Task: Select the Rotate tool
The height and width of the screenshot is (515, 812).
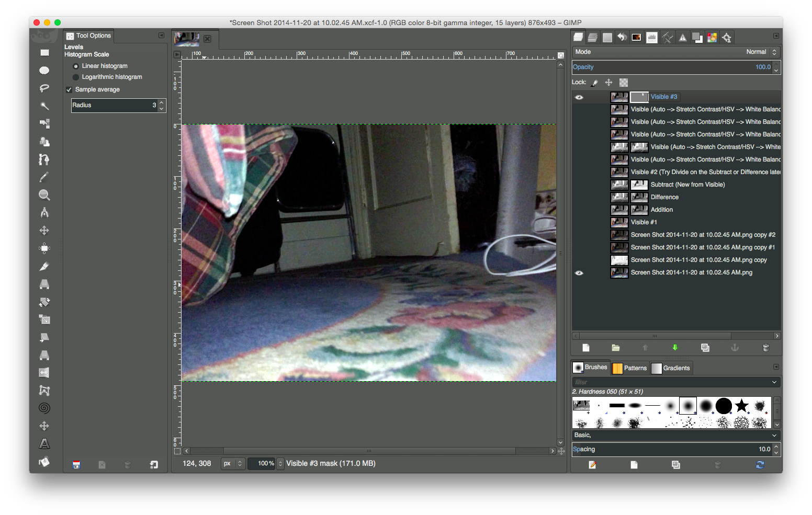Action: tap(44, 301)
